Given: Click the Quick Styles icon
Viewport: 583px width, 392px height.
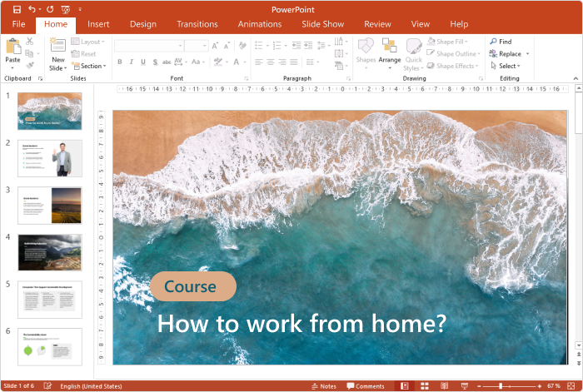Looking at the screenshot, I should [413, 46].
